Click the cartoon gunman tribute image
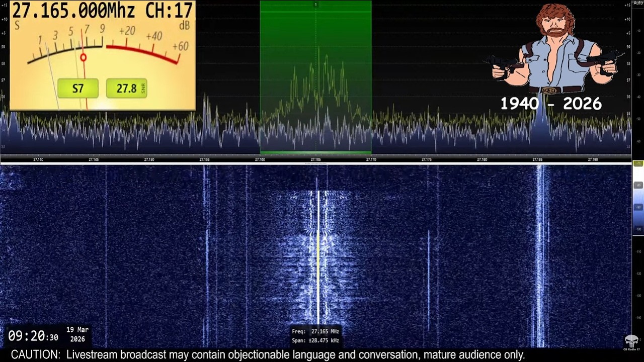Image resolution: width=644 pixels, height=362 pixels. [555, 49]
